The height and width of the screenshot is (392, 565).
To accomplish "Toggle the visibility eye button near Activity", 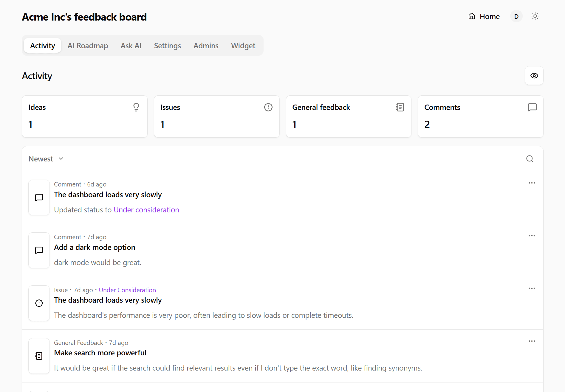I will click(x=534, y=76).
